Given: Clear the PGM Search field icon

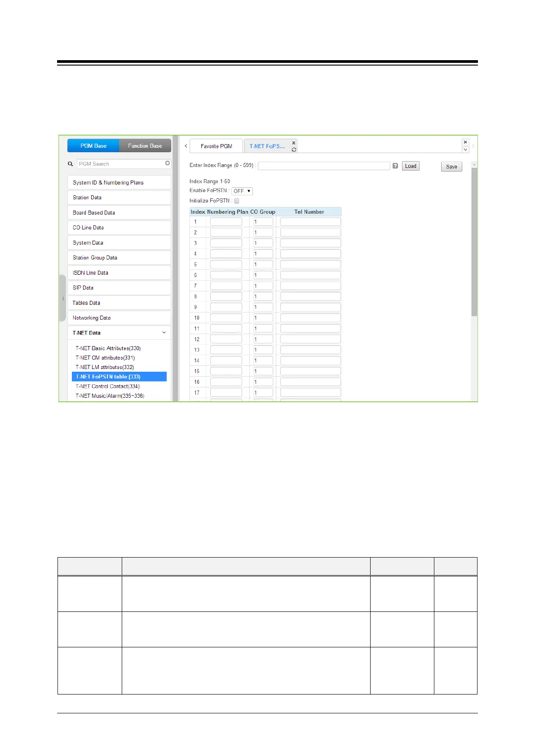Looking at the screenshot, I should tap(168, 163).
